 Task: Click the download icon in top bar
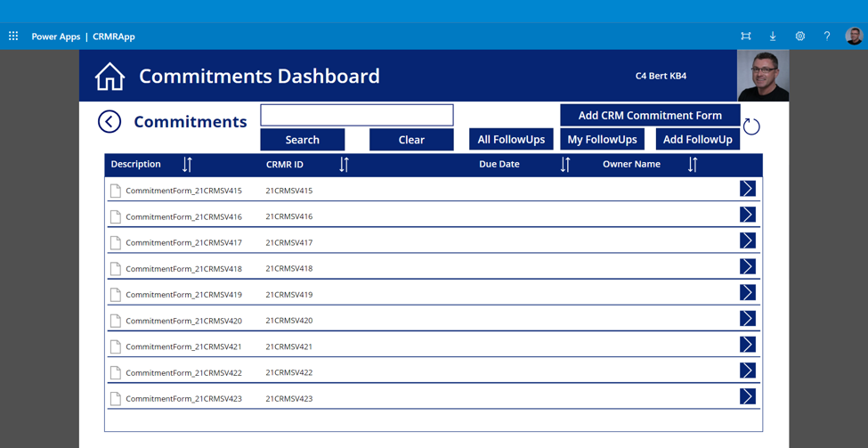[x=773, y=37]
